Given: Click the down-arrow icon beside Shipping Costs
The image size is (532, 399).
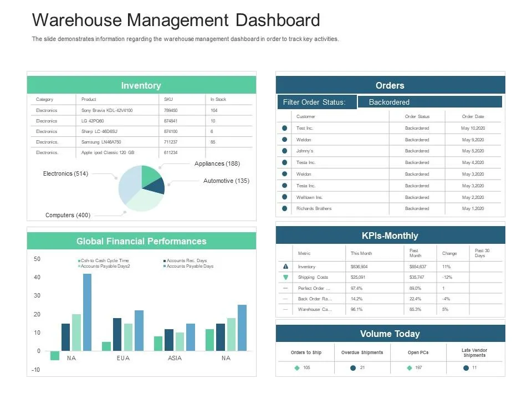Looking at the screenshot, I should pyautogui.click(x=286, y=277).
